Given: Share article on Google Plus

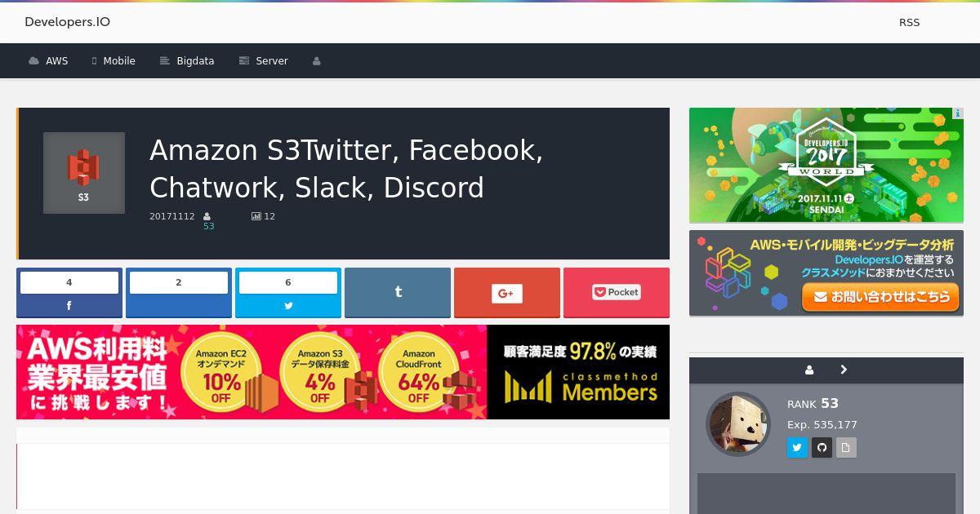Looking at the screenshot, I should (x=507, y=292).
